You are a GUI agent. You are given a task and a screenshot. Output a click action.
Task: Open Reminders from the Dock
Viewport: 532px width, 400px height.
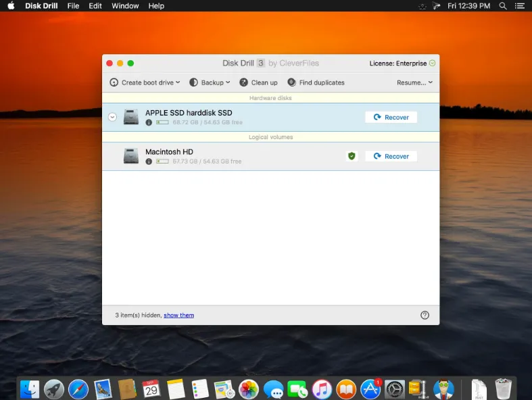click(200, 389)
